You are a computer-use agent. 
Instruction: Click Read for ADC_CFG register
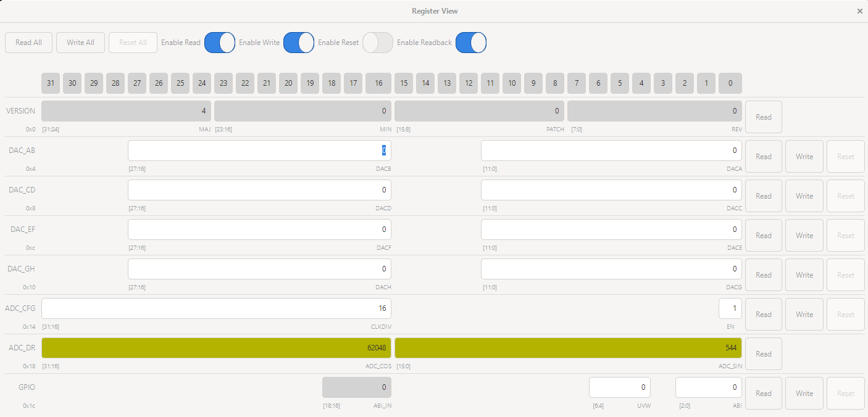(763, 315)
